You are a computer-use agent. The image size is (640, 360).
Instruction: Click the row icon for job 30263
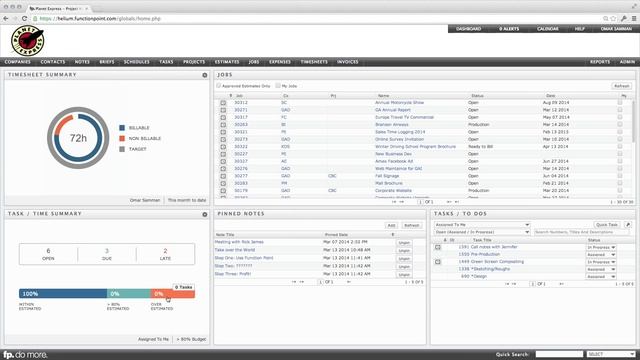coord(223,125)
